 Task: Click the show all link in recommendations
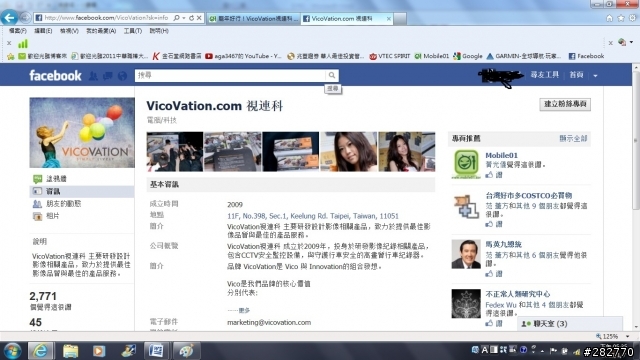pyautogui.click(x=573, y=138)
